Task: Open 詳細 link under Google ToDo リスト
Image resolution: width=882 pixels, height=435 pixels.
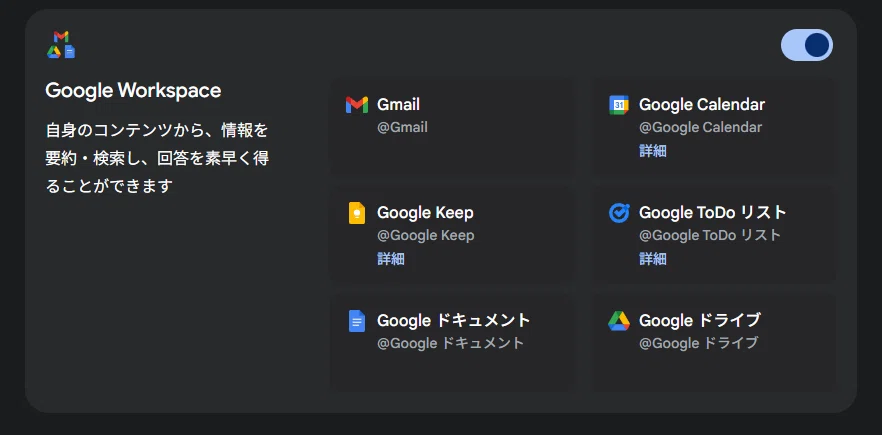Action: tap(652, 259)
